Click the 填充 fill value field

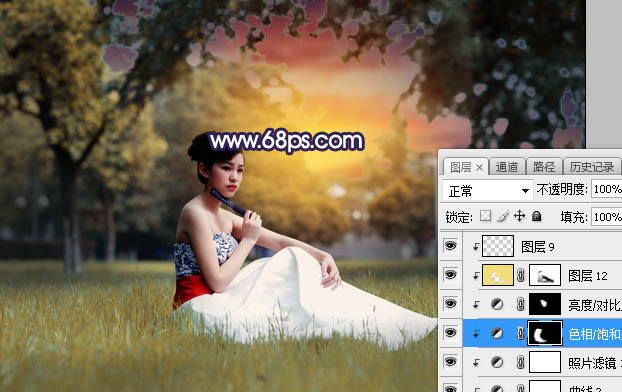tap(607, 217)
